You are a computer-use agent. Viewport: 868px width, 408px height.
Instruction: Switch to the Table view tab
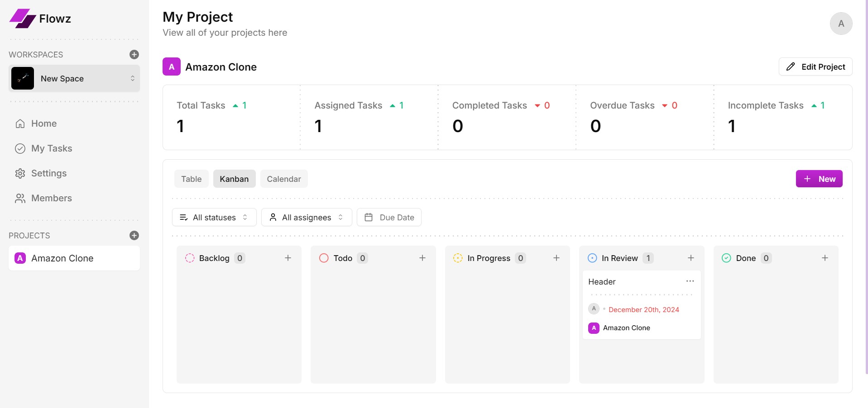pos(191,179)
